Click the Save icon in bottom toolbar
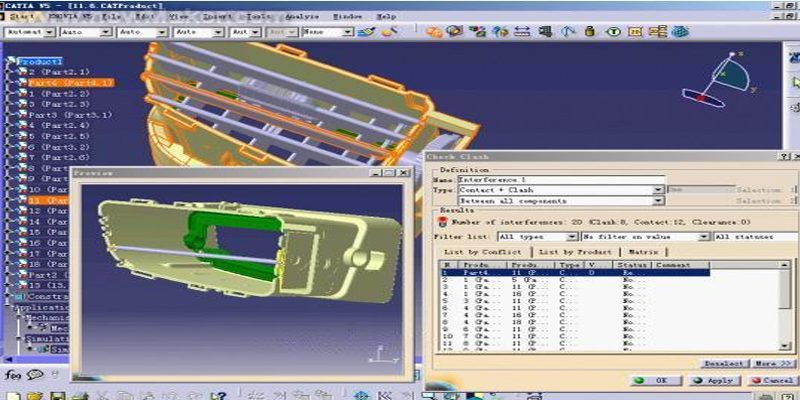 [58, 396]
